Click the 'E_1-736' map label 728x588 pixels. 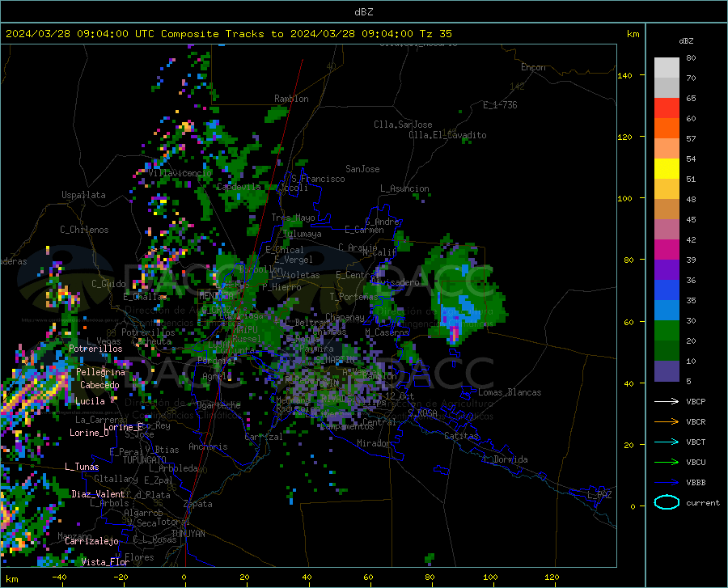pos(500,105)
